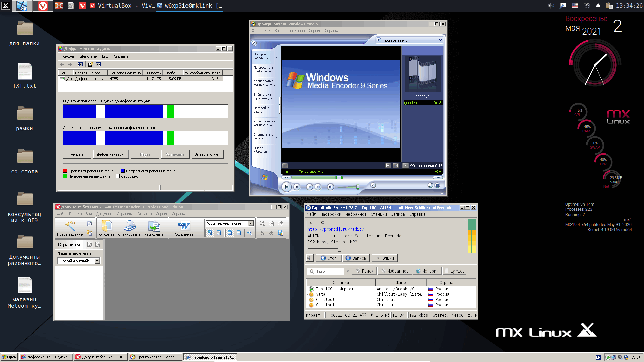Toggle the Свободно checkbox in defragmenter legend

(118, 176)
